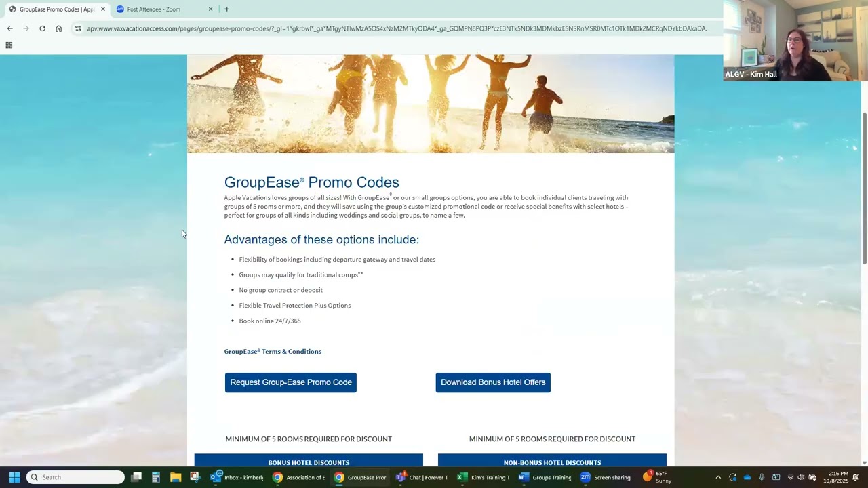Open Word Groups Training taskbar item
Screen dimensions: 868x488
[545, 477]
